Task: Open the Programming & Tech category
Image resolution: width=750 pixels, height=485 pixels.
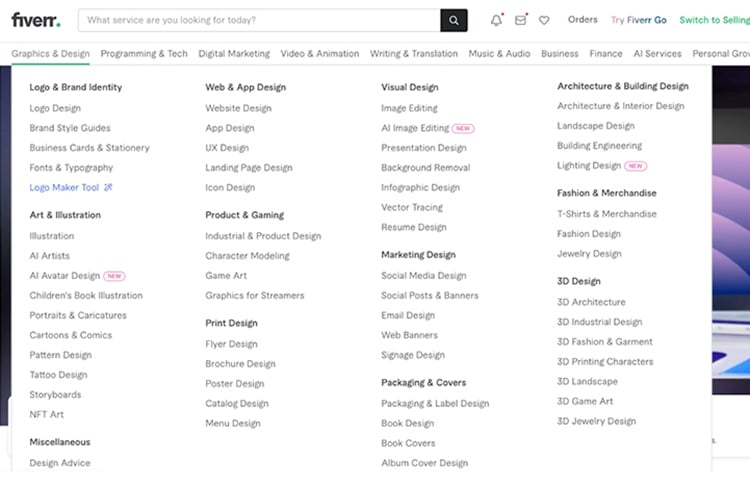Action: point(144,54)
